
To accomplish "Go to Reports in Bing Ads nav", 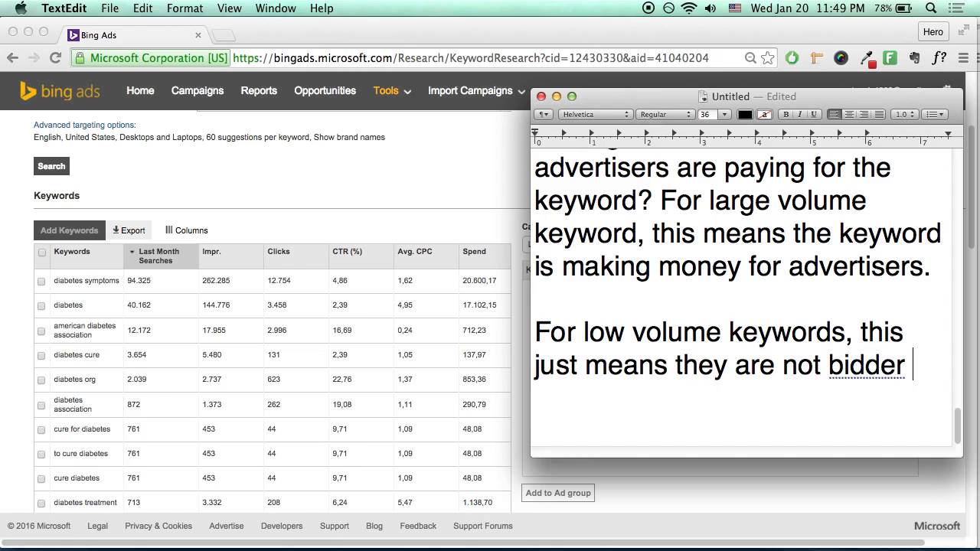I will [259, 90].
